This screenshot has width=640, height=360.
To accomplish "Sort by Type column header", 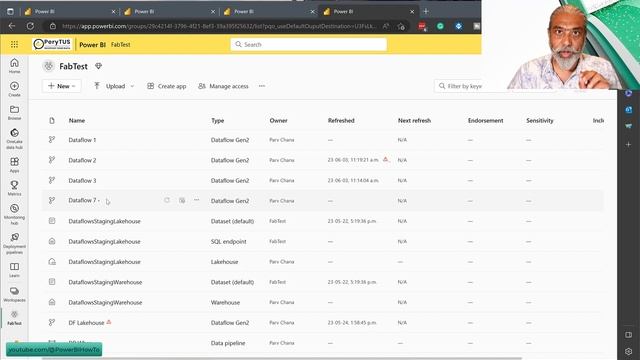I will tap(218, 120).
